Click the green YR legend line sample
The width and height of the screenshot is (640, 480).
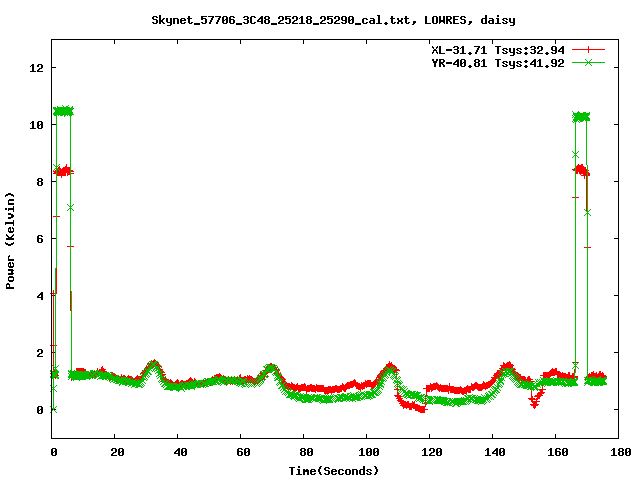pyautogui.click(x=588, y=62)
